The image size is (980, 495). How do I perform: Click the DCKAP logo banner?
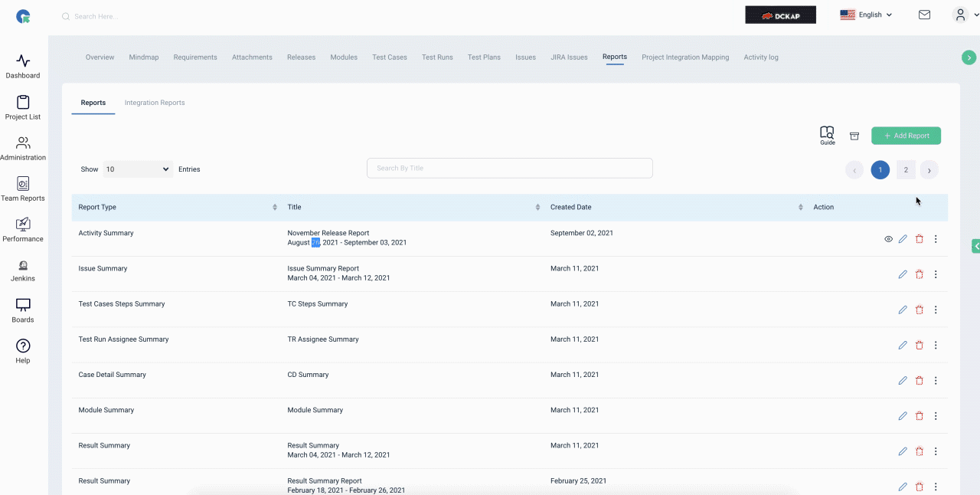pyautogui.click(x=780, y=15)
